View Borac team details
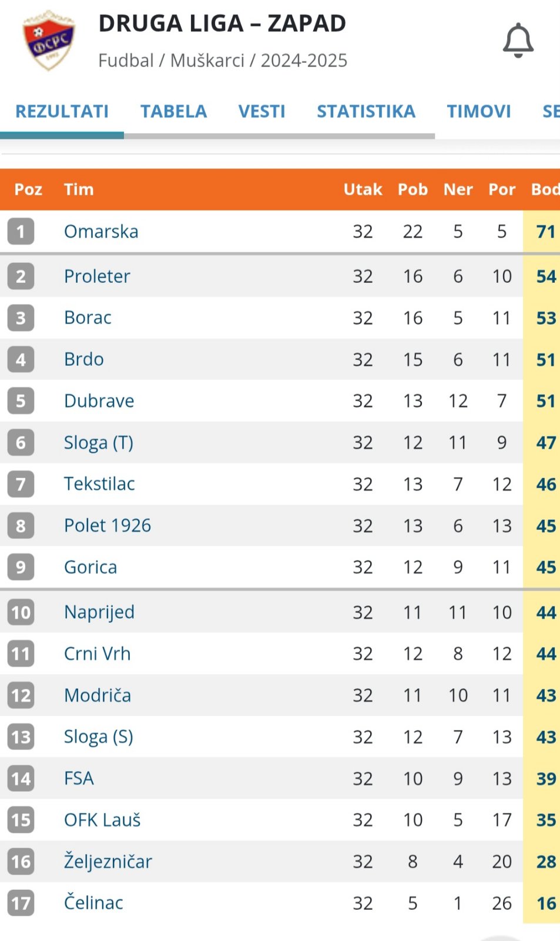The width and height of the screenshot is (560, 941). [88, 318]
